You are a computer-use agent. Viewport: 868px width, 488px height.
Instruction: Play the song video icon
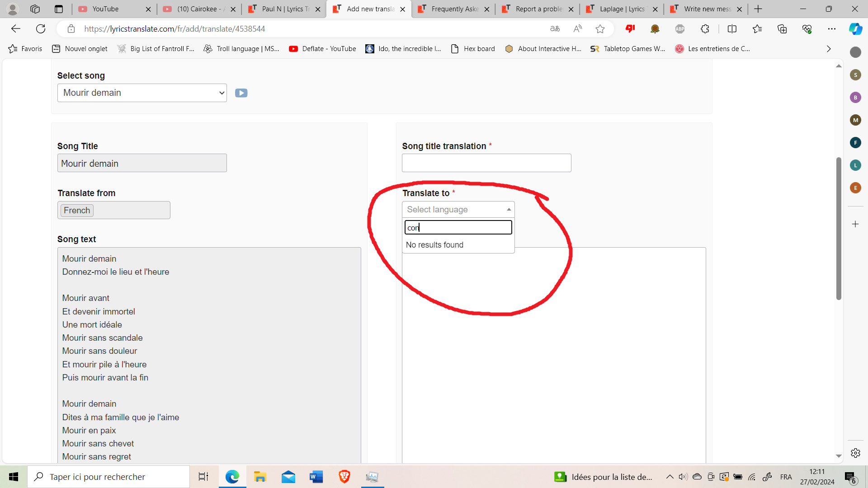point(241,93)
